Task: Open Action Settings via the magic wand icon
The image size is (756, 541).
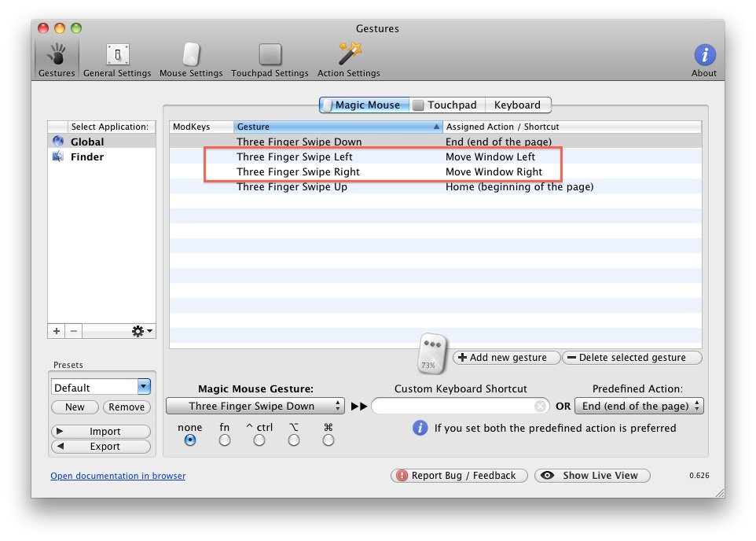Action: click(x=350, y=53)
